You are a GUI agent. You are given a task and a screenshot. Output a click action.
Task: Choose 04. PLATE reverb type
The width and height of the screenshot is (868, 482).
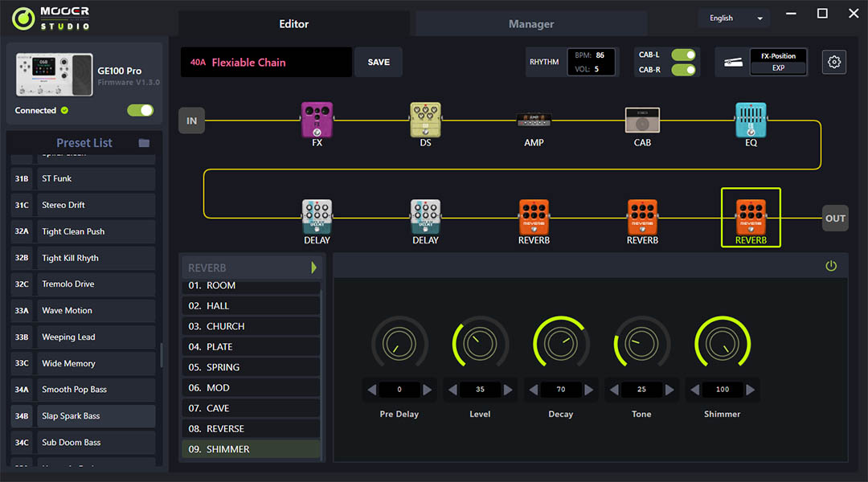coord(251,347)
